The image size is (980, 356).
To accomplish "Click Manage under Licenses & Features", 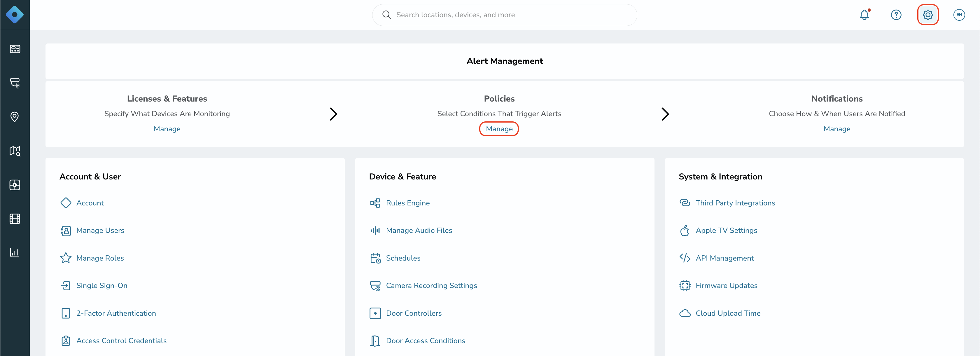I will (167, 129).
